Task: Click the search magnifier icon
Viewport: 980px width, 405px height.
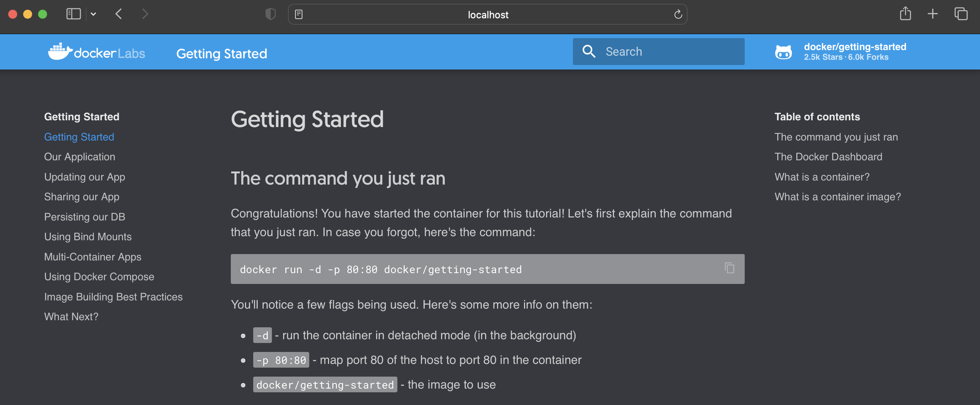Action: tap(589, 52)
